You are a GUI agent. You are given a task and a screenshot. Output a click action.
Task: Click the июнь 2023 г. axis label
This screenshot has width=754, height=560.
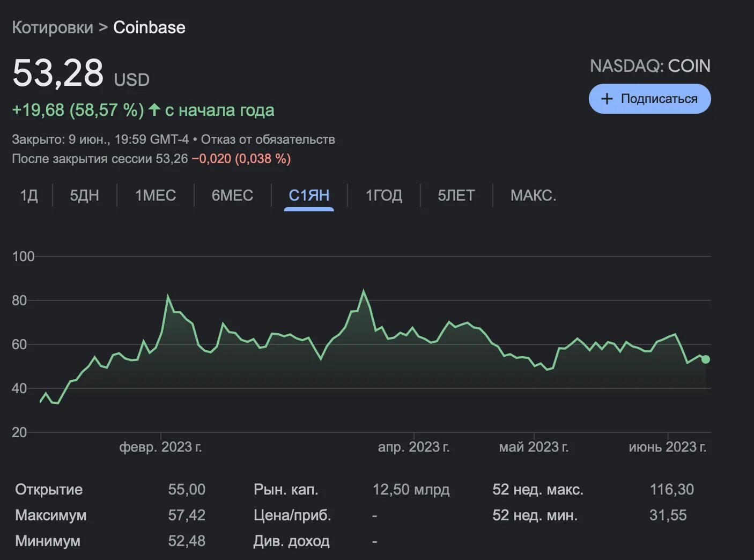tap(668, 447)
